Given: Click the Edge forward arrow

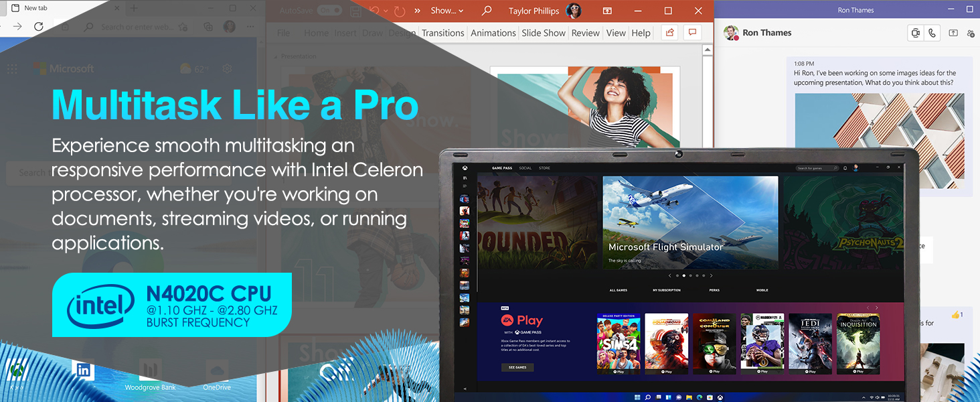Looking at the screenshot, I should [x=17, y=26].
